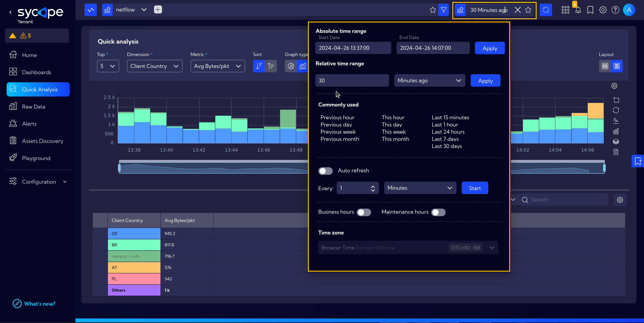This screenshot has width=644, height=323.
Task: Click the DE blue color swatch
Action: [134, 233]
